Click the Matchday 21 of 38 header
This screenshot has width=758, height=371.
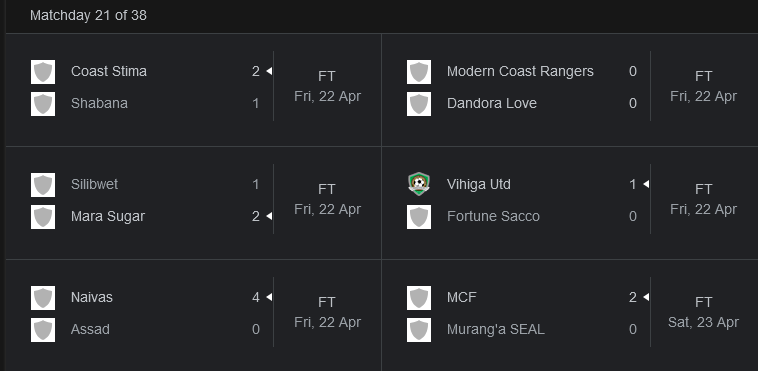88,15
